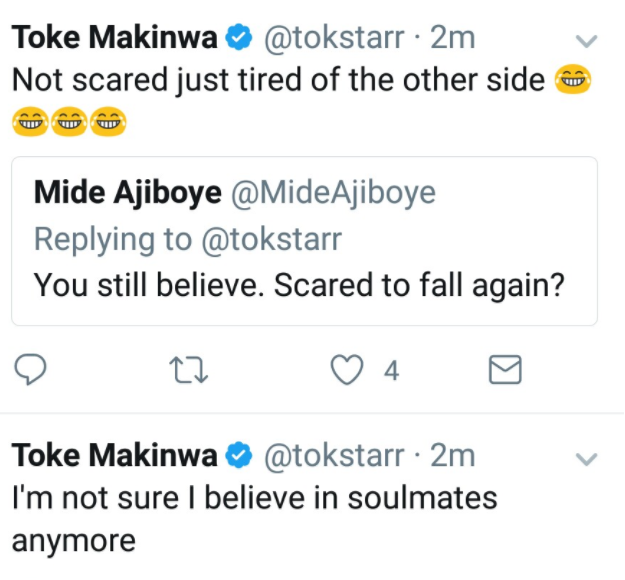Click the 2m timestamp on soulmates tweet
625x580 pixels.
[x=453, y=456]
